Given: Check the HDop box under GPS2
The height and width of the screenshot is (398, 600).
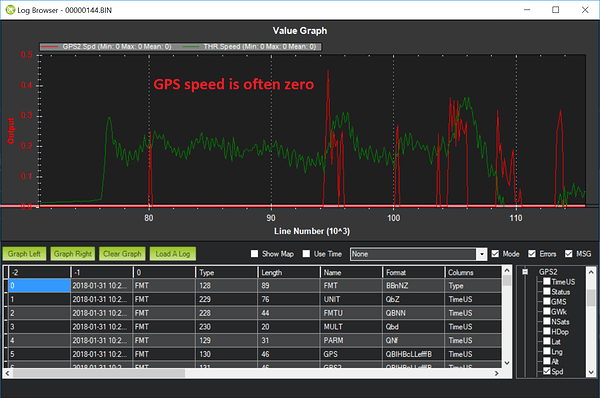Looking at the screenshot, I should point(547,331).
